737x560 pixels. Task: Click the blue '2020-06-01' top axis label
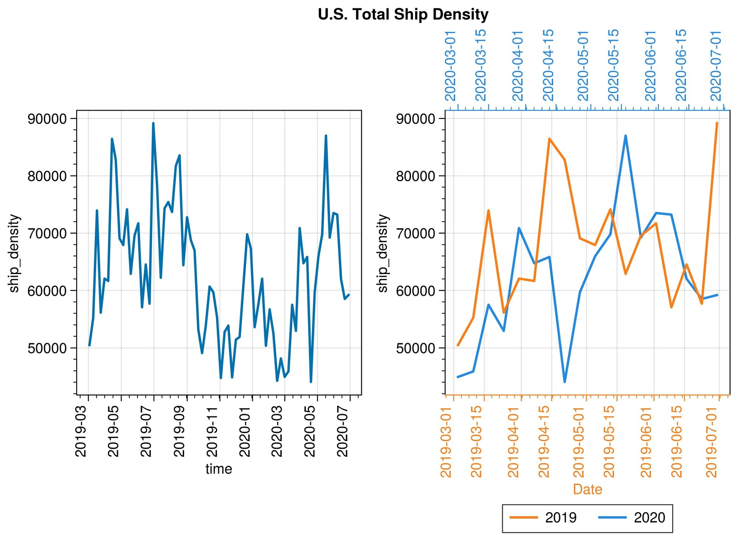click(x=650, y=66)
